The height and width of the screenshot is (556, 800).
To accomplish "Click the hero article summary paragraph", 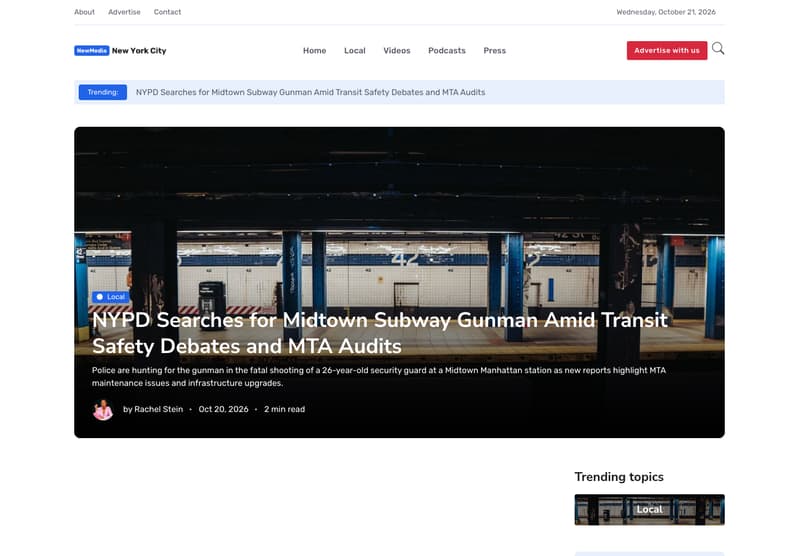I will click(379, 376).
